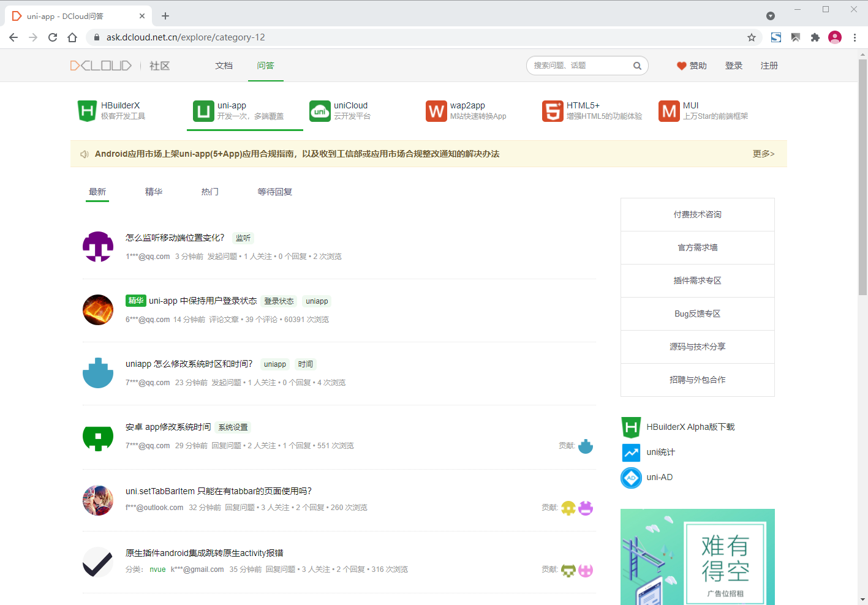Reload the page
Screen dimensions: 868x605
(x=53, y=37)
